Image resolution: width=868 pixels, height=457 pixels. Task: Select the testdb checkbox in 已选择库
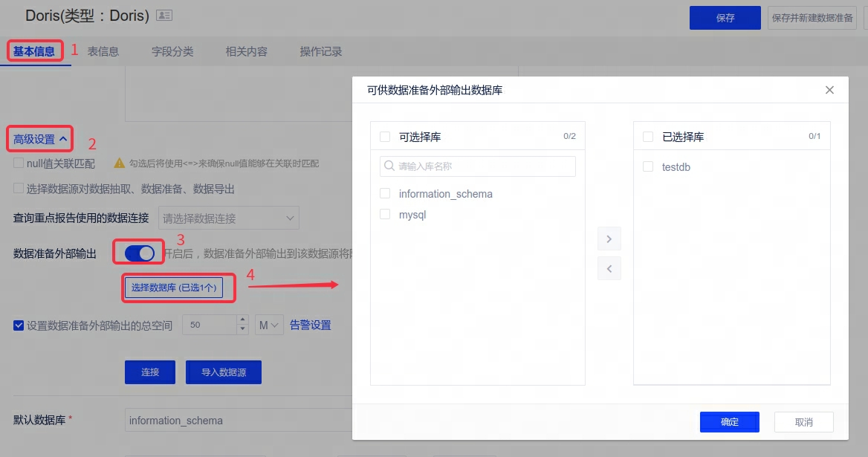[648, 167]
